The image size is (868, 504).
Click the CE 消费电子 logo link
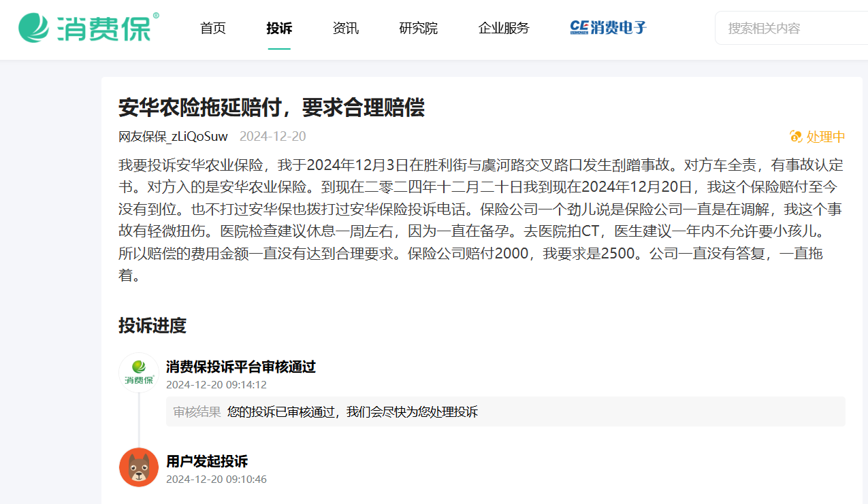tap(608, 28)
